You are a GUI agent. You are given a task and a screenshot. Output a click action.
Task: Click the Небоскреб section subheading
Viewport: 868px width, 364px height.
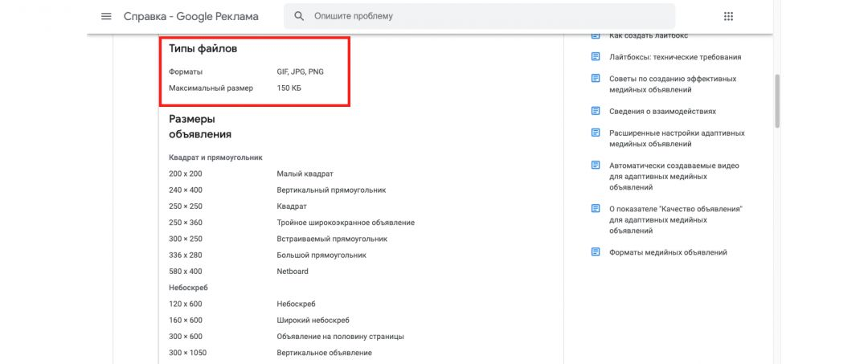point(188,288)
